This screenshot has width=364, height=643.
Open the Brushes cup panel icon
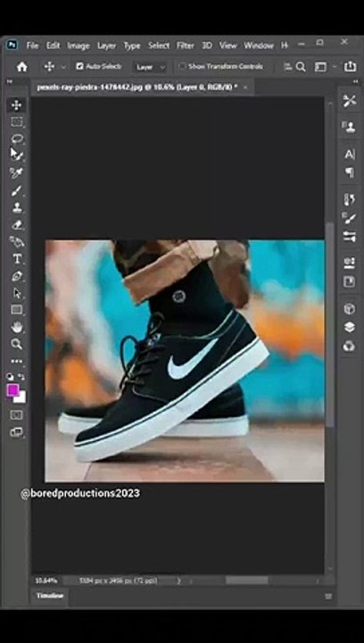(349, 199)
